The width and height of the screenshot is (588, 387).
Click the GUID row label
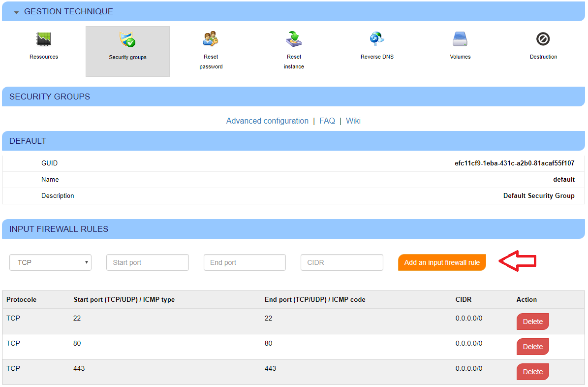click(50, 163)
